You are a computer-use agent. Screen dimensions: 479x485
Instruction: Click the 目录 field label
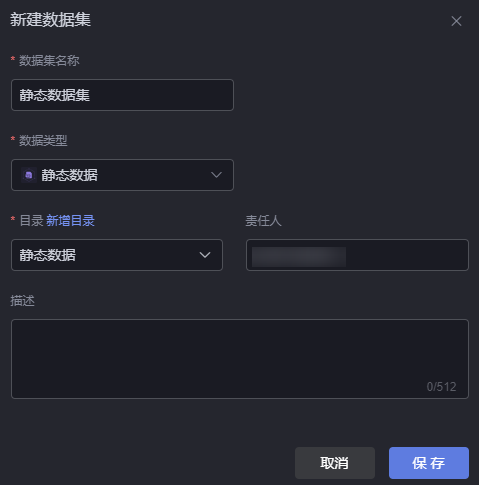click(x=31, y=221)
